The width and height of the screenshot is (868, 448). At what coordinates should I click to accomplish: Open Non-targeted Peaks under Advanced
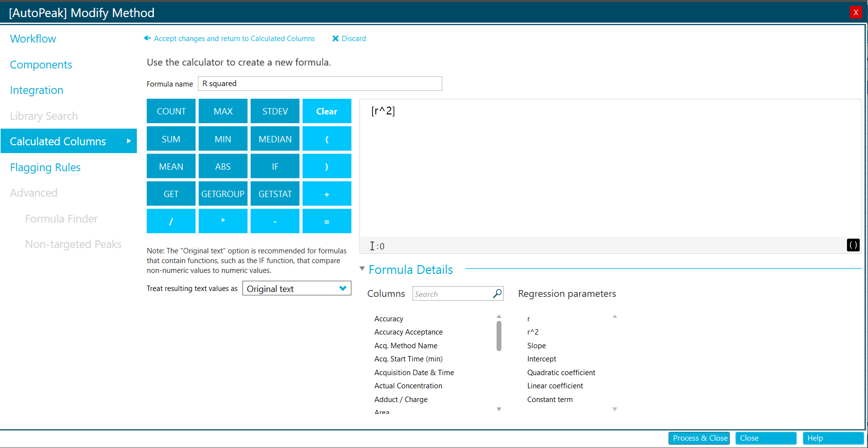73,244
